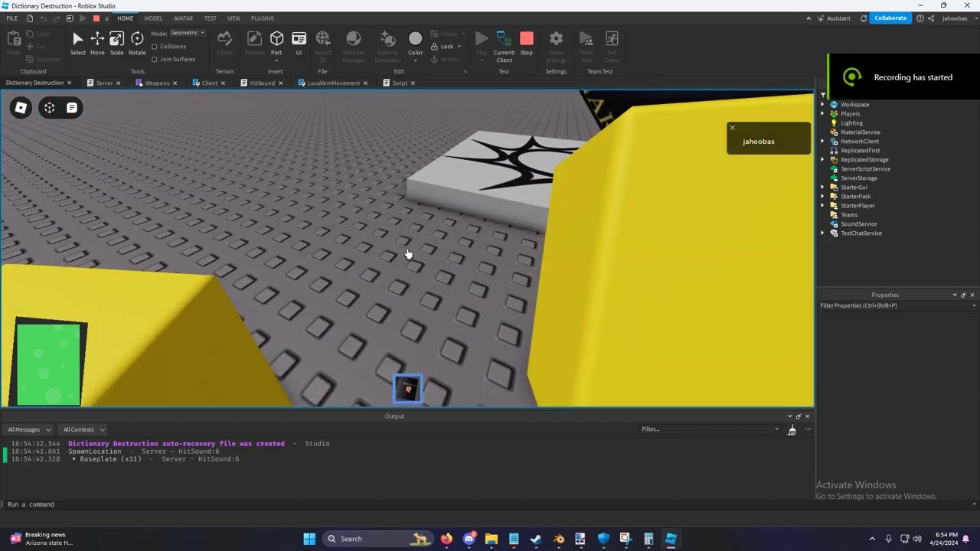Viewport: 980px width, 551px height.
Task: Open Steam from the taskbar
Action: tap(536, 539)
